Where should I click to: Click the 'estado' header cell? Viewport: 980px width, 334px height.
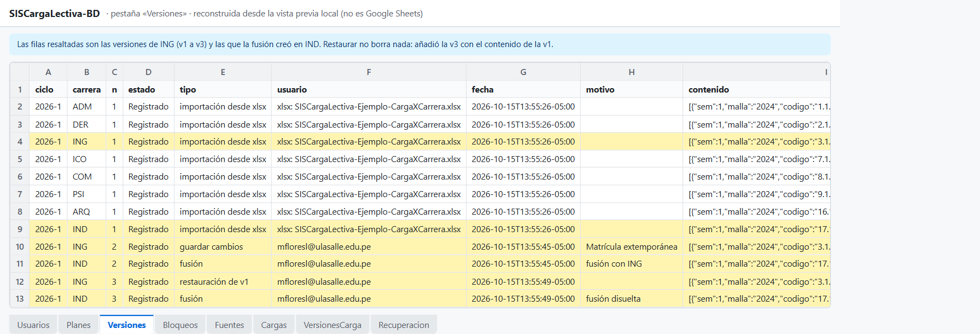[x=148, y=89]
